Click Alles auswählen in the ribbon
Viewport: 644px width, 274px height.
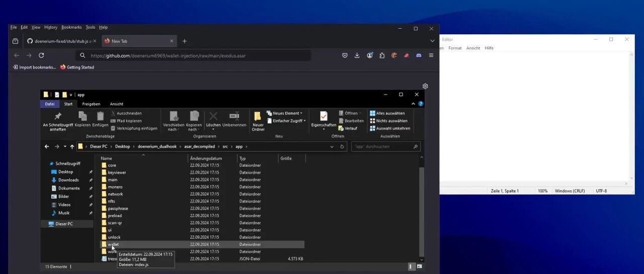pyautogui.click(x=387, y=113)
